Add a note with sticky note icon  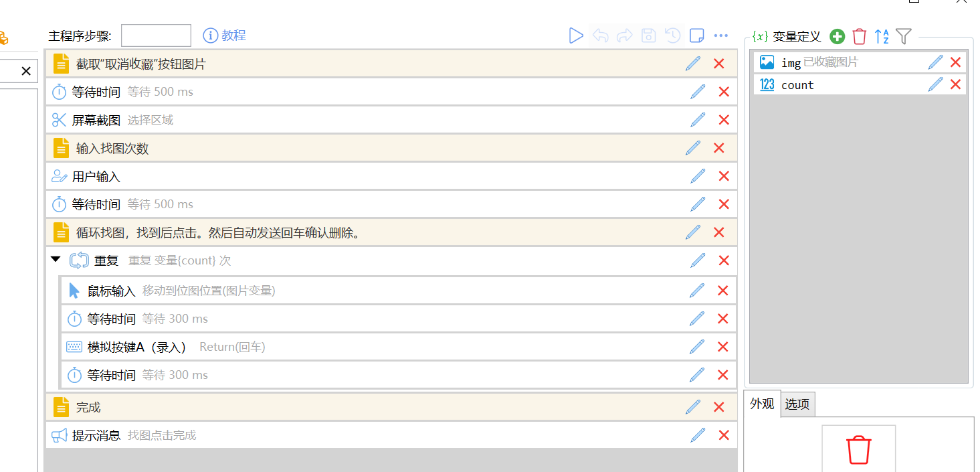click(x=696, y=35)
